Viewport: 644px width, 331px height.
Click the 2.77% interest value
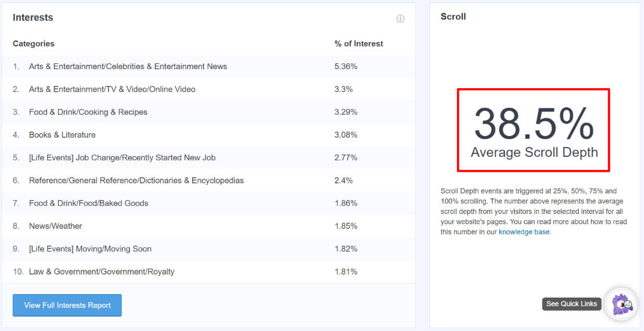pos(346,157)
